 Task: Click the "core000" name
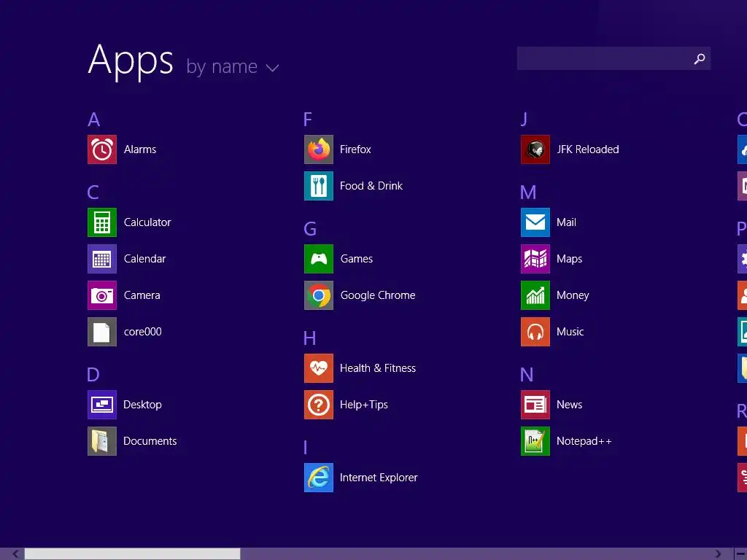[x=142, y=332]
